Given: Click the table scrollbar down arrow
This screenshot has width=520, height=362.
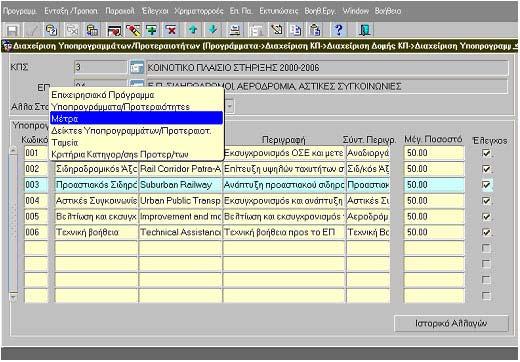Looking at the screenshot, I should 13,296.
